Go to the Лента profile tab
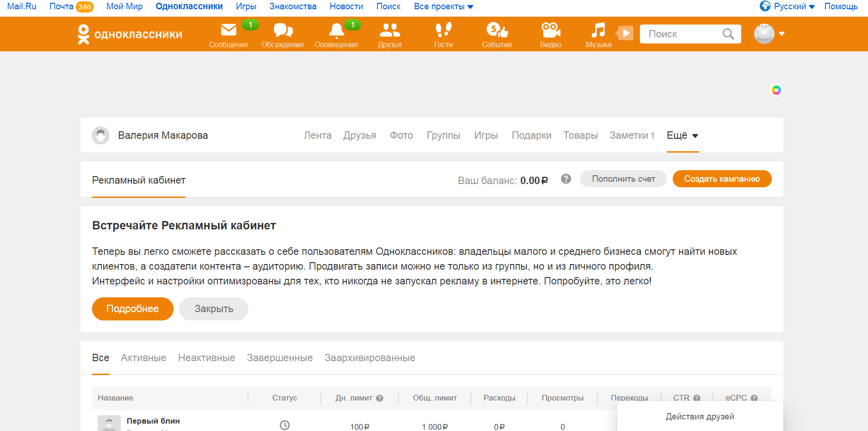Screen dimensions: 868x431 pyautogui.click(x=317, y=135)
